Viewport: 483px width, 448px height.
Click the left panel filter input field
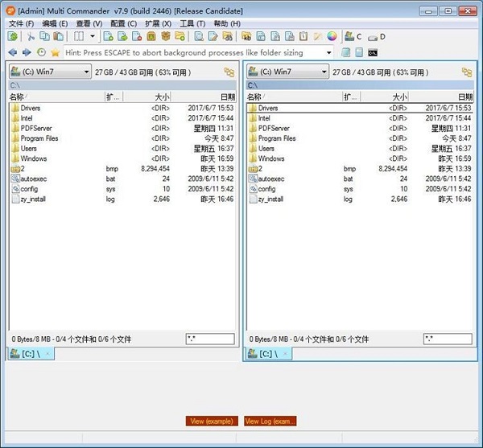point(209,339)
